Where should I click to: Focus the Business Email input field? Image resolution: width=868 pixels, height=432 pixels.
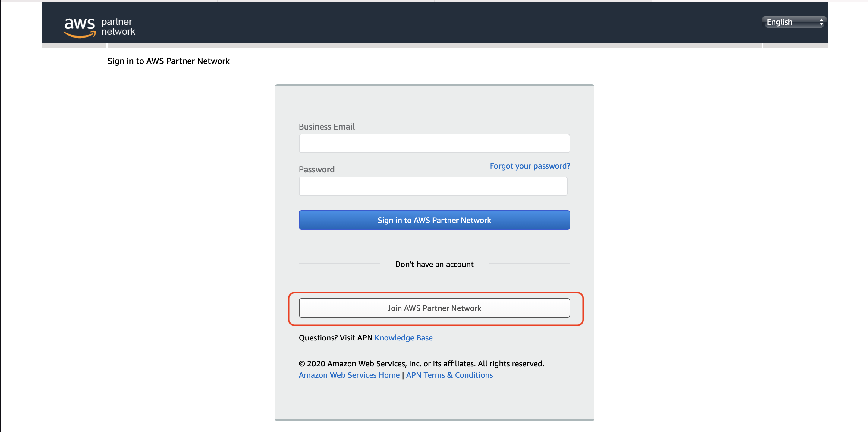click(x=434, y=143)
